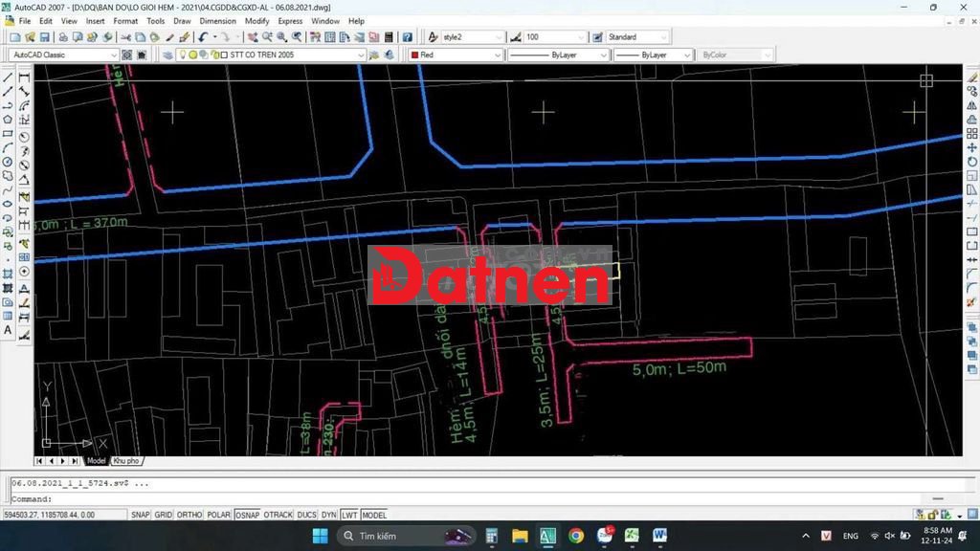Image resolution: width=980 pixels, height=551 pixels.
Task: Select the Match Properties brush icon
Action: coord(169,37)
